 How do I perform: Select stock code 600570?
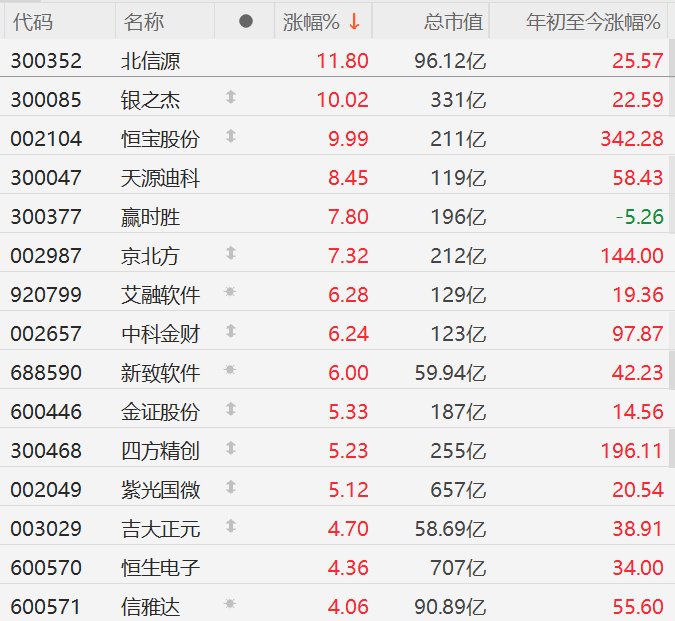tap(46, 568)
